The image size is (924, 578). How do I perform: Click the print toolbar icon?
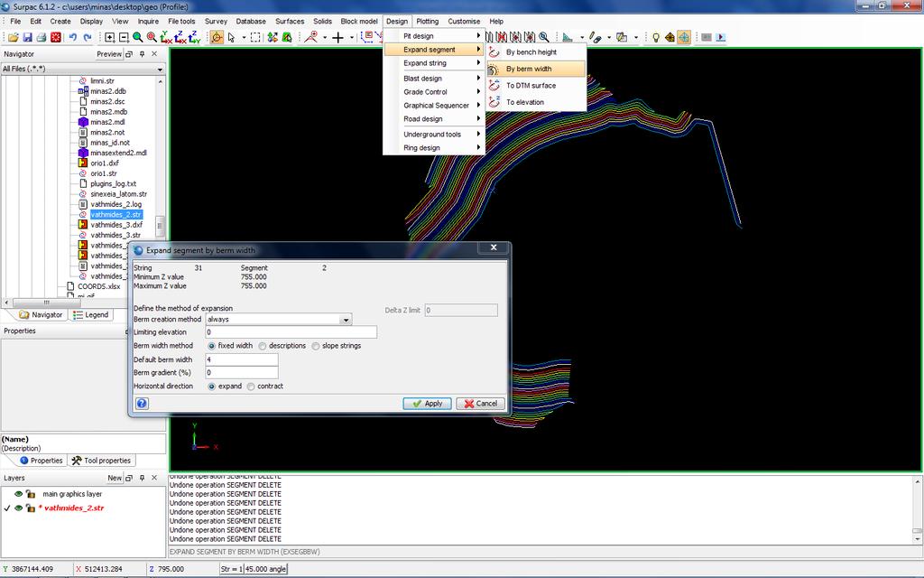pyautogui.click(x=42, y=37)
